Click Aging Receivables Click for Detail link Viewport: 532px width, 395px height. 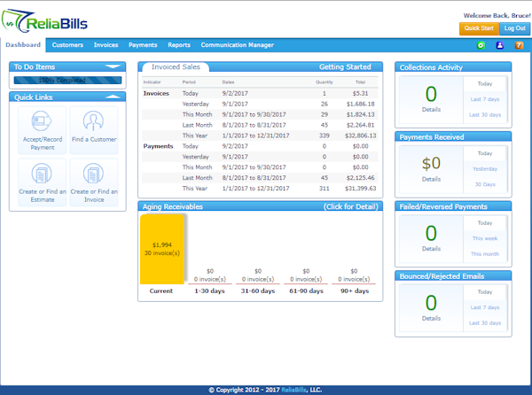350,206
